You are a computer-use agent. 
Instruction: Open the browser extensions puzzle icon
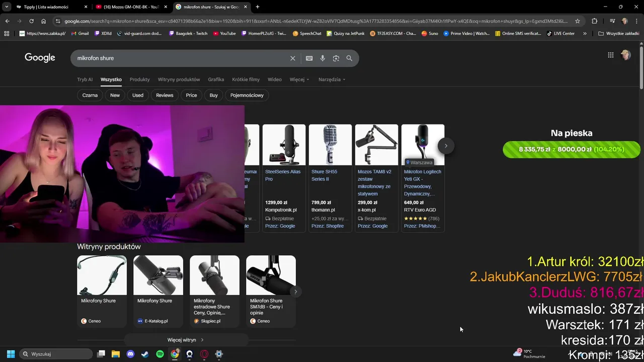(595, 21)
